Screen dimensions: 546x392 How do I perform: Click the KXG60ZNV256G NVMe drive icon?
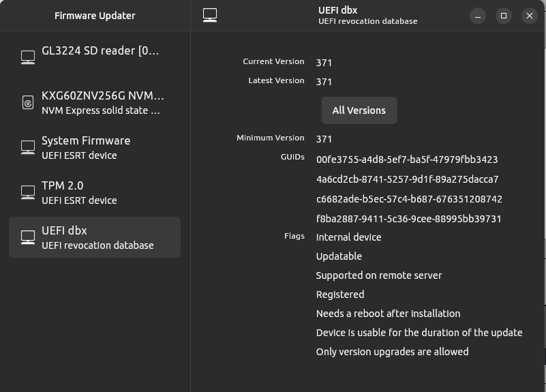pos(28,102)
